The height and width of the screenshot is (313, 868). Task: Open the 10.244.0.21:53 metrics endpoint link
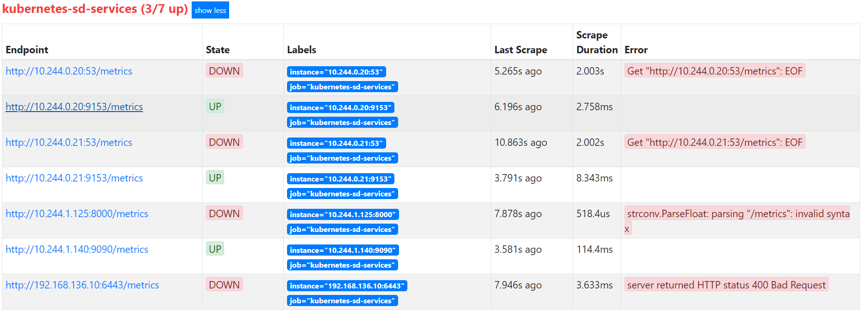[69, 143]
